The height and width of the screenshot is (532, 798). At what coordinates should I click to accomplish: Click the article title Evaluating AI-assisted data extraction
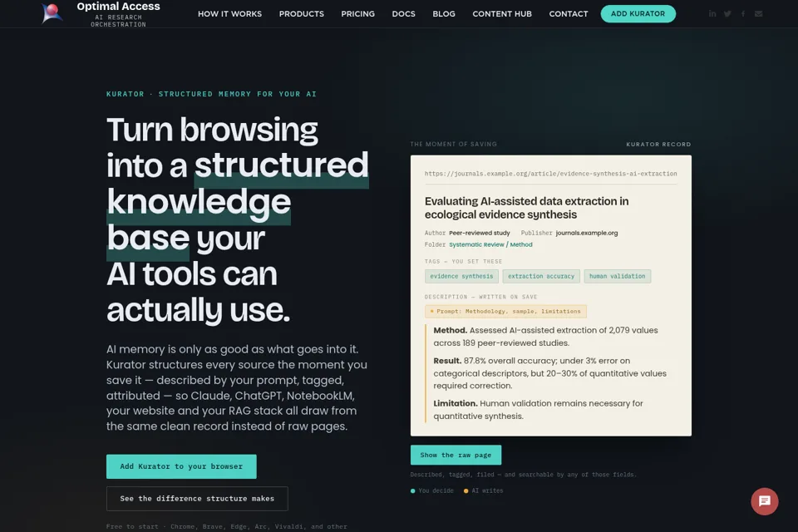tap(527, 208)
